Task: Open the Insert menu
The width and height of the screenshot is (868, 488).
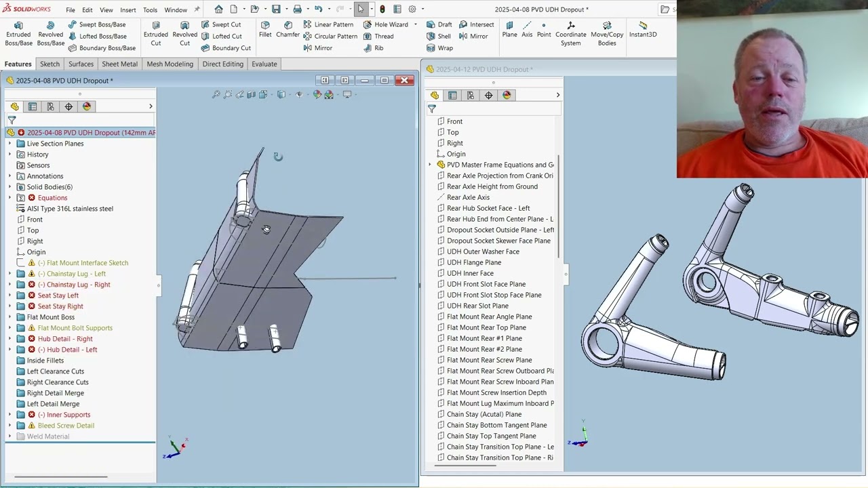Action: click(128, 9)
